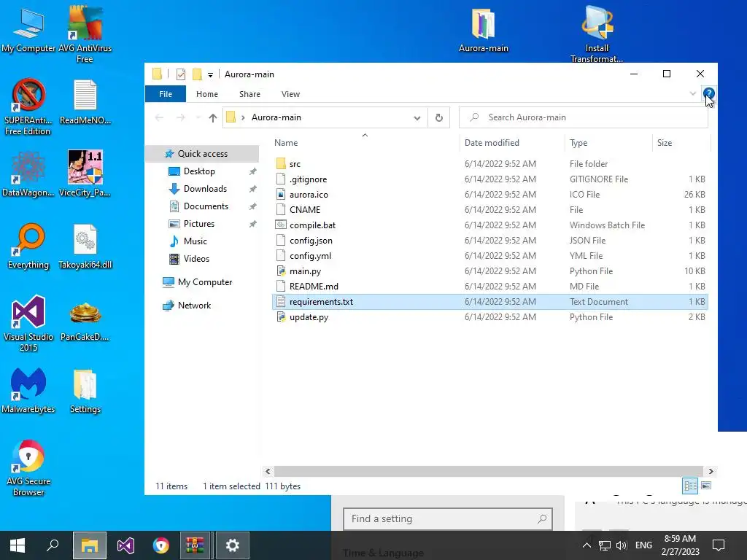The height and width of the screenshot is (560, 747).
Task: Expand address bar history dropdown
Action: pos(417,117)
